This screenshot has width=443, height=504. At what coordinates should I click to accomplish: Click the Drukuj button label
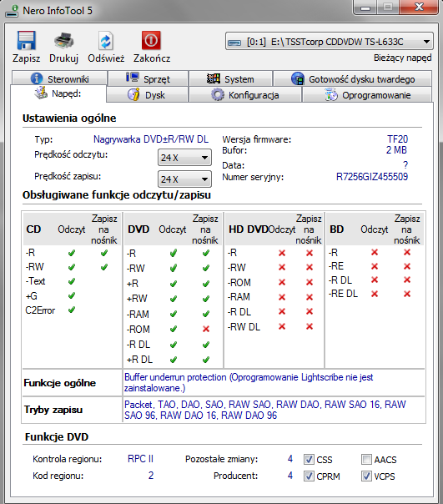[x=64, y=58]
